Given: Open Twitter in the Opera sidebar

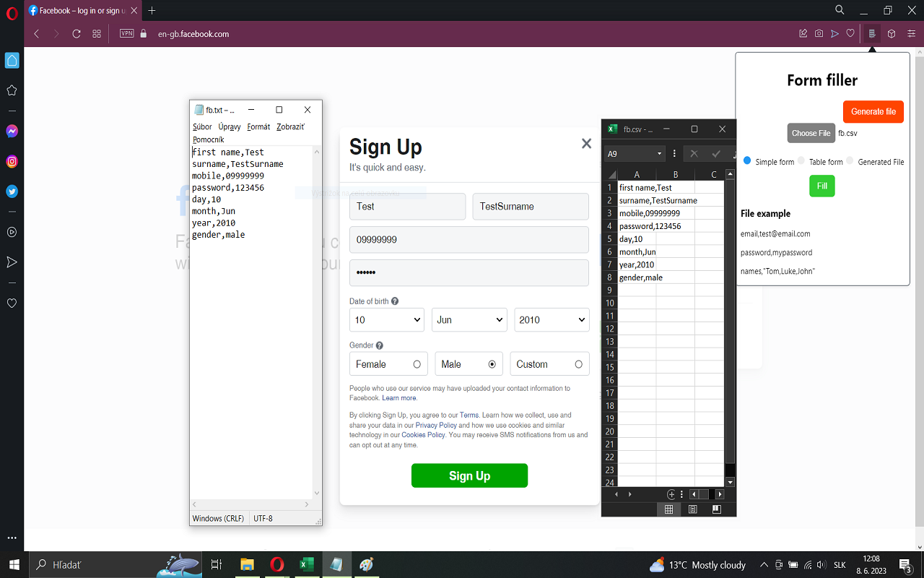Looking at the screenshot, I should pos(12,191).
